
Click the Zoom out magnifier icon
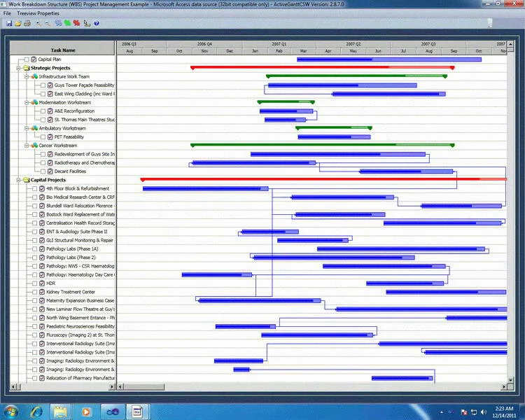click(48, 23)
